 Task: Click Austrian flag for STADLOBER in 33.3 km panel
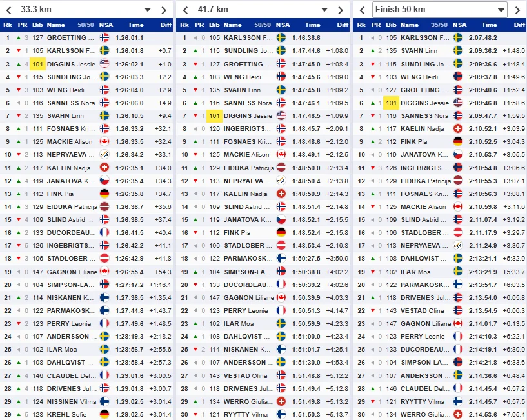pyautogui.click(x=104, y=258)
